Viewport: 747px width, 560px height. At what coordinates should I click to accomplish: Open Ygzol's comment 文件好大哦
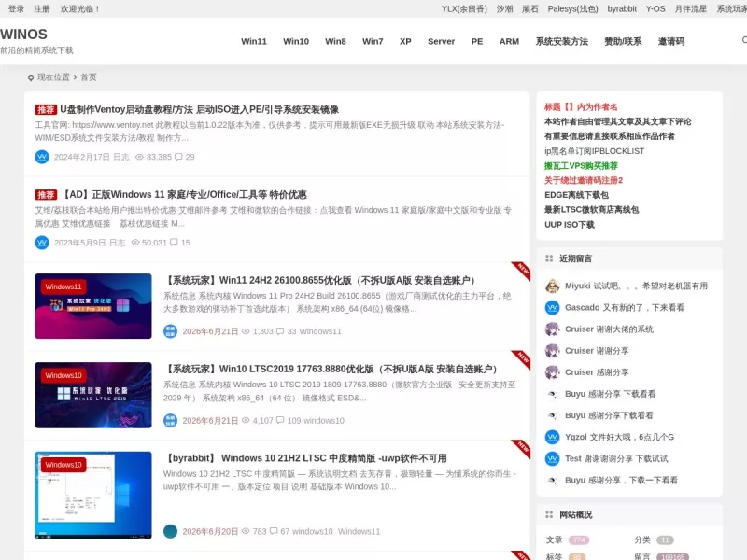click(x=632, y=437)
